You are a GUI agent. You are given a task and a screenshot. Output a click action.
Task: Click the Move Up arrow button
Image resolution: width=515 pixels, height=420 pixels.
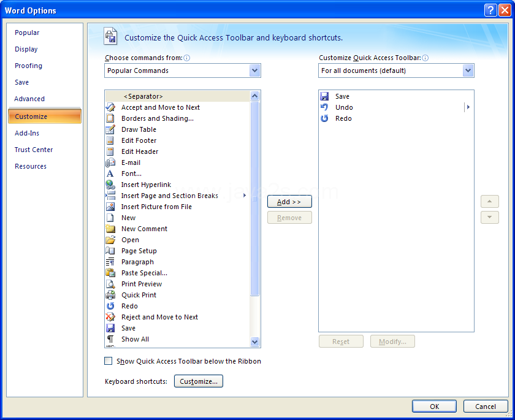tap(490, 201)
